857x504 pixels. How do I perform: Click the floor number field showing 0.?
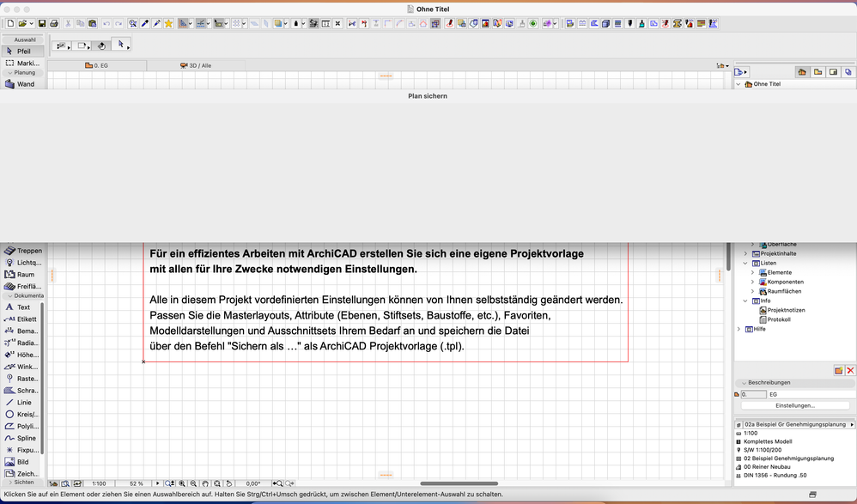(753, 394)
